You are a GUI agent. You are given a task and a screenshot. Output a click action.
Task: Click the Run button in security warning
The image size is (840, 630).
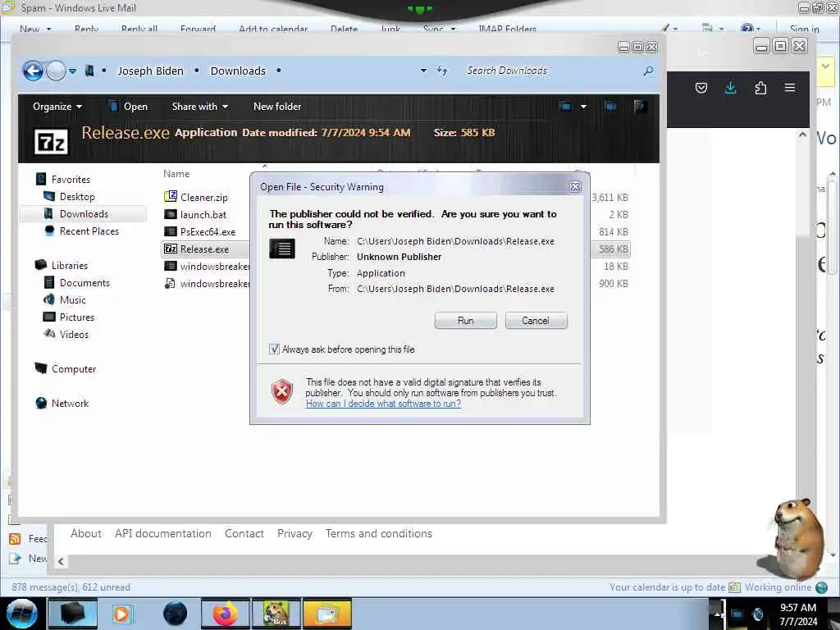coord(466,321)
